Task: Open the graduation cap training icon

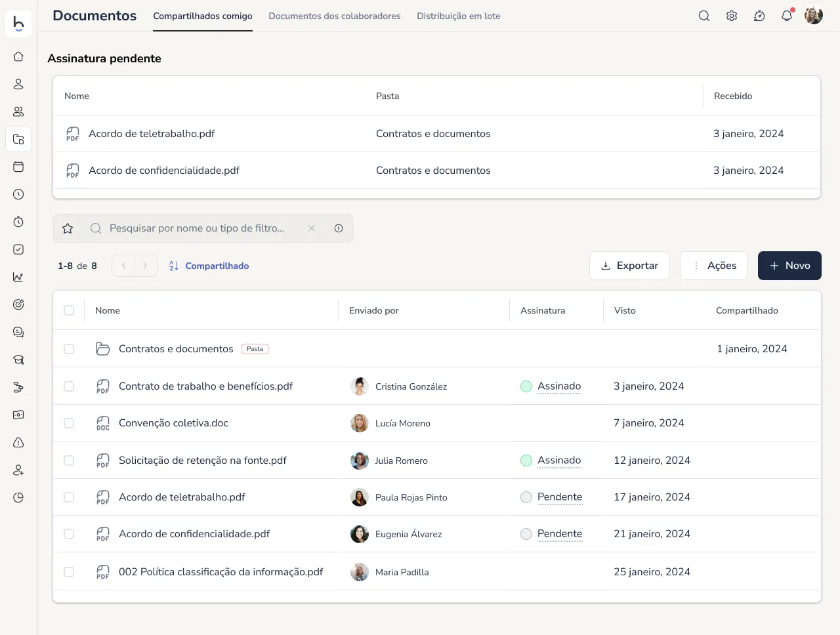Action: pyautogui.click(x=18, y=359)
